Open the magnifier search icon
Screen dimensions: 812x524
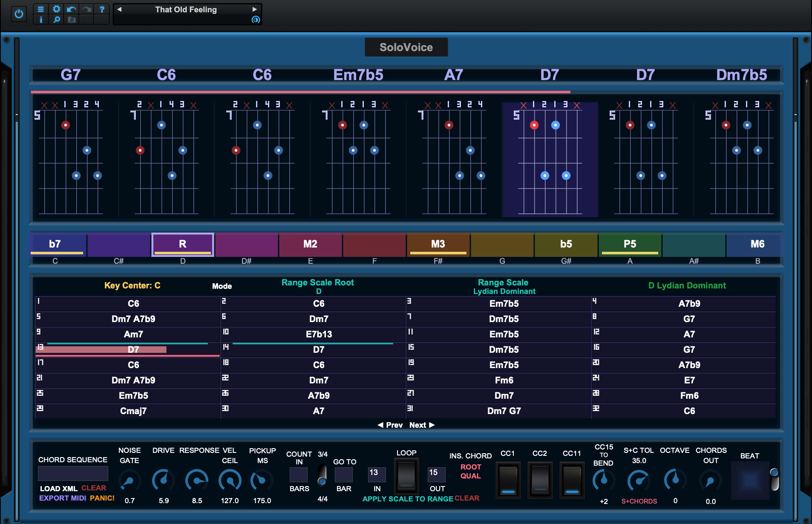56,20
